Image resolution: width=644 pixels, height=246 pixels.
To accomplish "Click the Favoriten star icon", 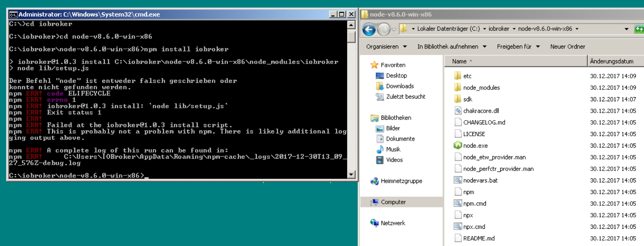I will point(374,65).
